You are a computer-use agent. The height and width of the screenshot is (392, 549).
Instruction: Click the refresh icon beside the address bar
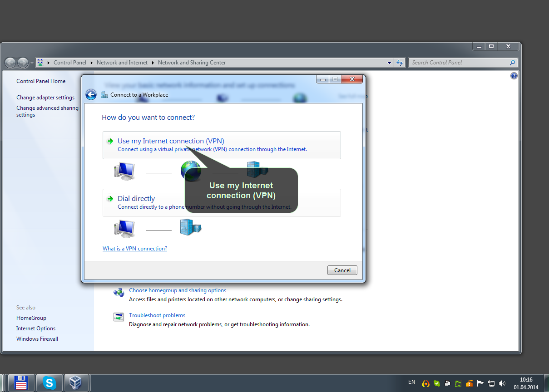400,63
